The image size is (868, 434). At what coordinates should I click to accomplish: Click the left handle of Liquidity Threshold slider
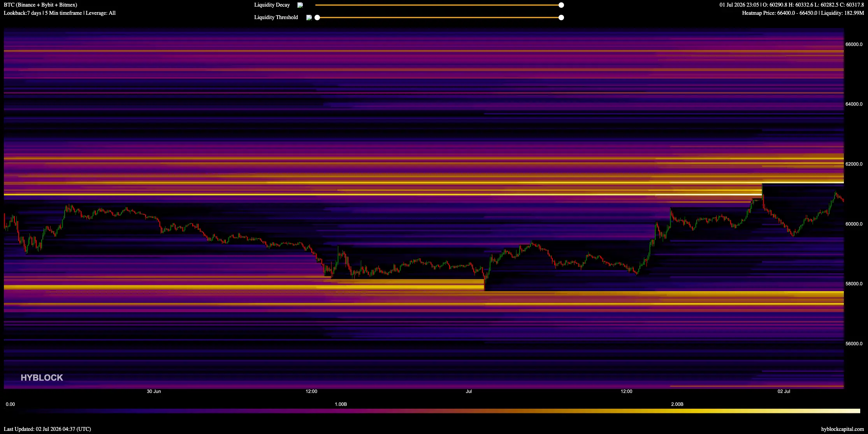[x=317, y=18]
